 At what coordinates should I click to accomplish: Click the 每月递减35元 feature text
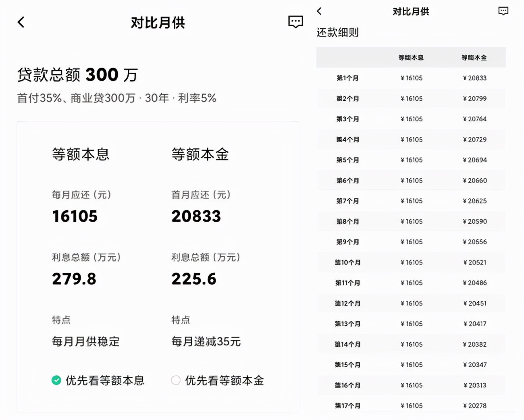pos(206,341)
